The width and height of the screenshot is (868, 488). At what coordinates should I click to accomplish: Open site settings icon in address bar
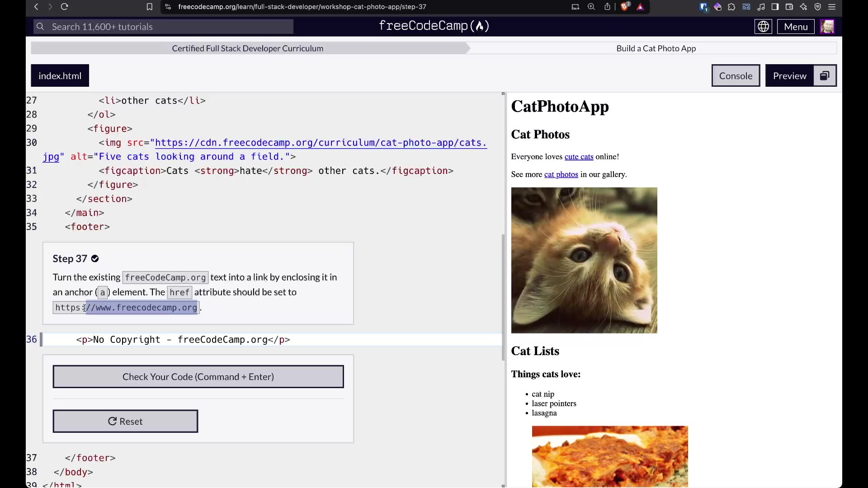[x=168, y=7]
